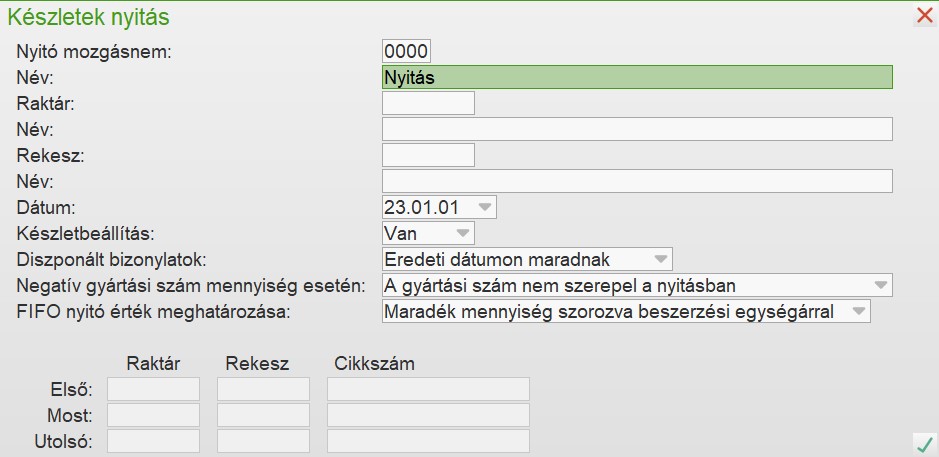The width and height of the screenshot is (939, 457).
Task: Click the Első Raktár box
Action: pos(153,389)
